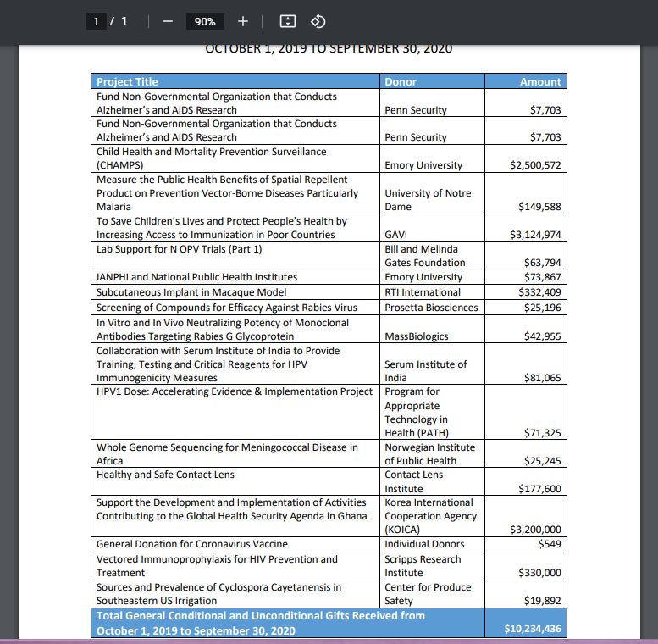The height and width of the screenshot is (644, 658).
Task: Click IANPHI and National Public Health Institutes
Action: point(196,277)
